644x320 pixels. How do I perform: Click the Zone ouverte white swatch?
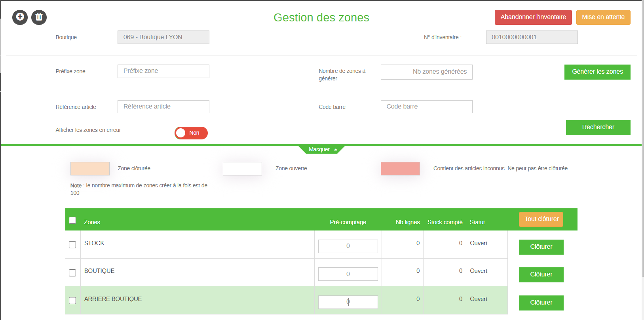242,169
